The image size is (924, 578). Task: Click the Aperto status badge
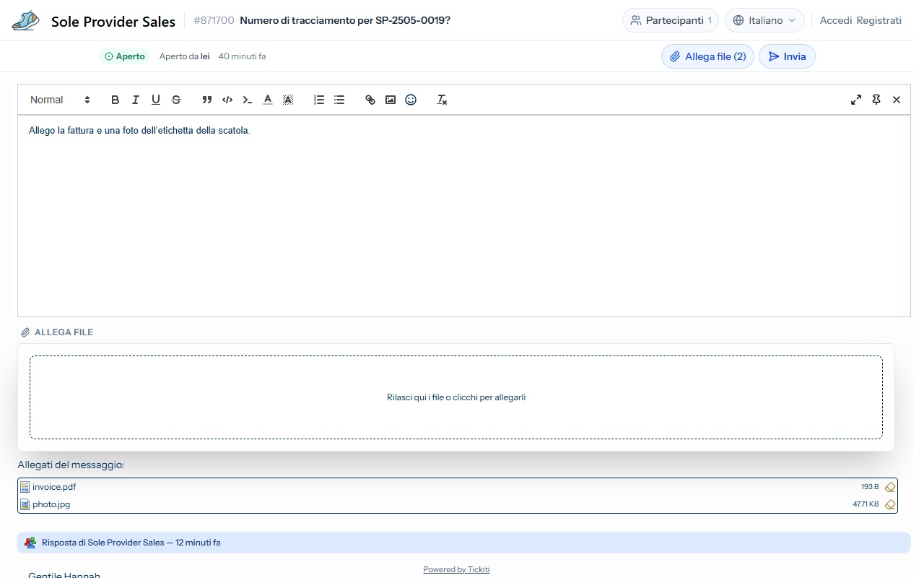(x=124, y=56)
